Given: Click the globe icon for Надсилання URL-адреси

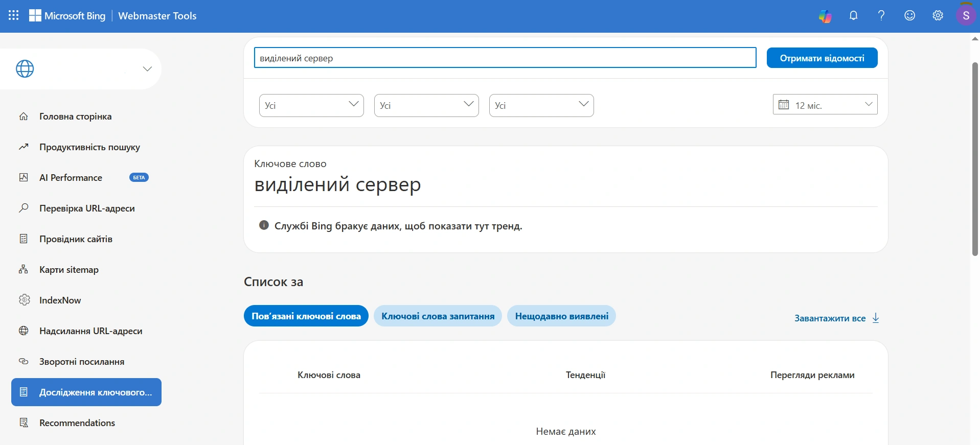Looking at the screenshot, I should click(24, 331).
